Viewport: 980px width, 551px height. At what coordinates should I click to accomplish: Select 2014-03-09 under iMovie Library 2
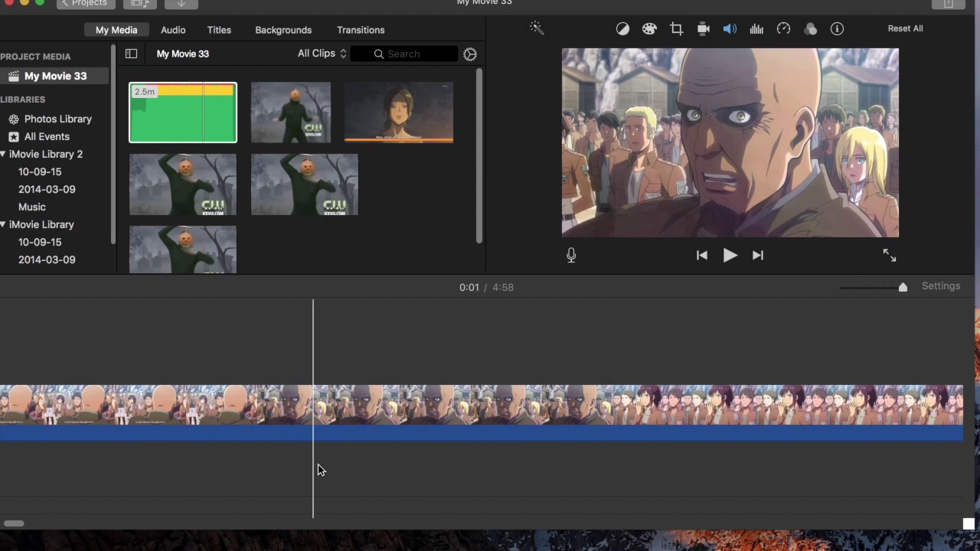coord(47,189)
